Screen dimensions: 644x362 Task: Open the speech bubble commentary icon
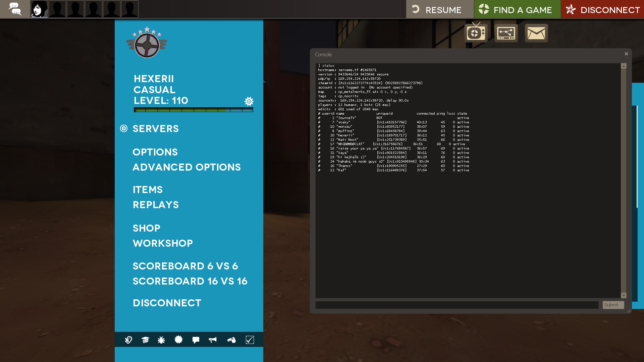coord(196,340)
